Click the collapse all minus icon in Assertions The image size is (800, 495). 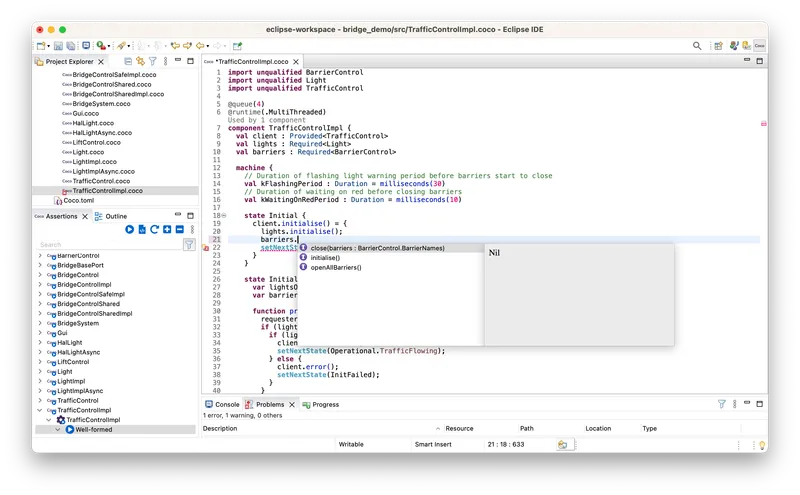pos(178,230)
